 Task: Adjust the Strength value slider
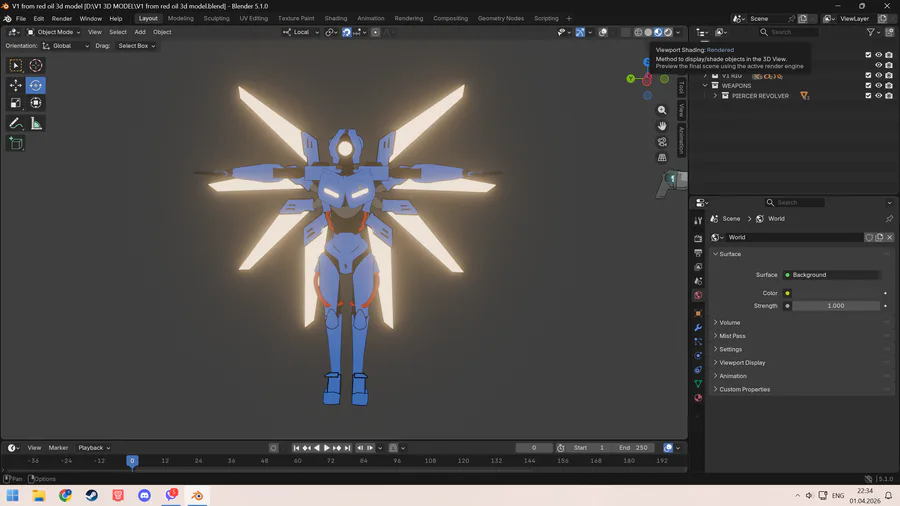(835, 306)
